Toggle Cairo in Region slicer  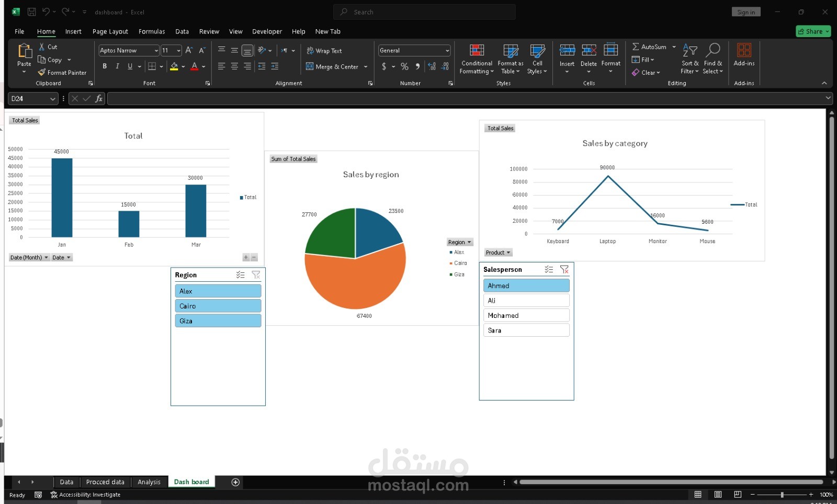[218, 306]
